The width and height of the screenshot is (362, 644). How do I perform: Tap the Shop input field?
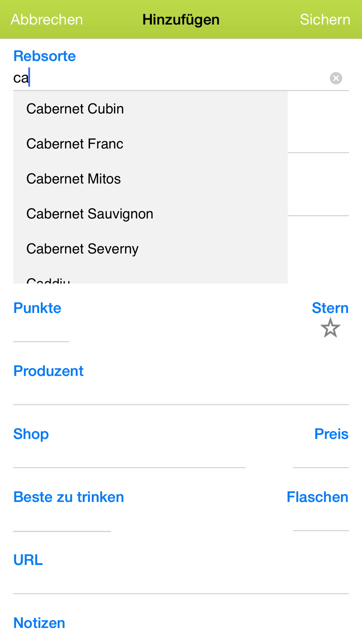[x=129, y=456]
